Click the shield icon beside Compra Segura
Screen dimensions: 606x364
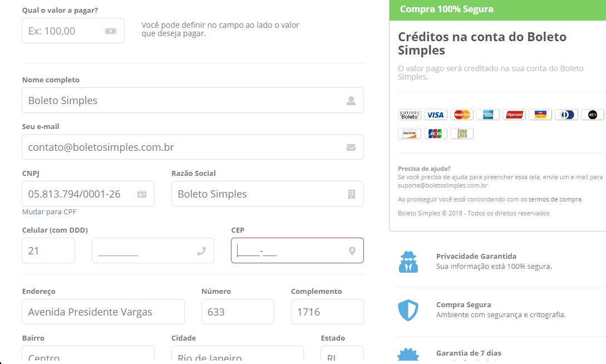tap(408, 310)
